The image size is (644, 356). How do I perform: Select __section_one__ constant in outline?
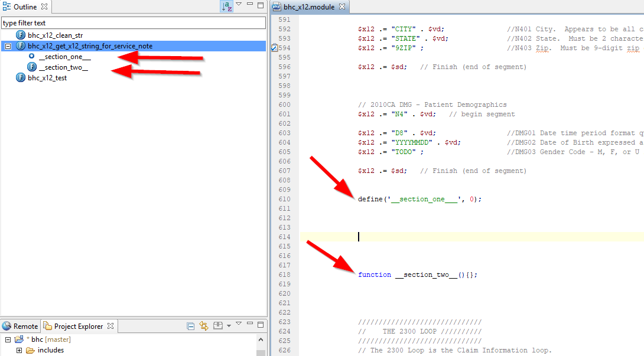point(64,57)
